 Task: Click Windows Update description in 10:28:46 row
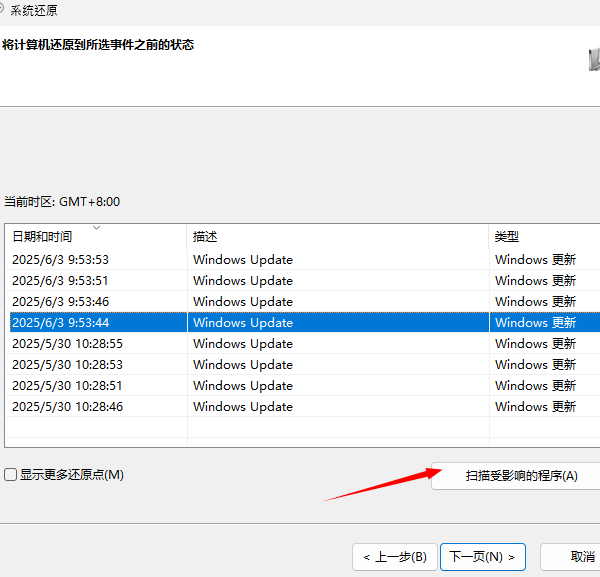243,407
